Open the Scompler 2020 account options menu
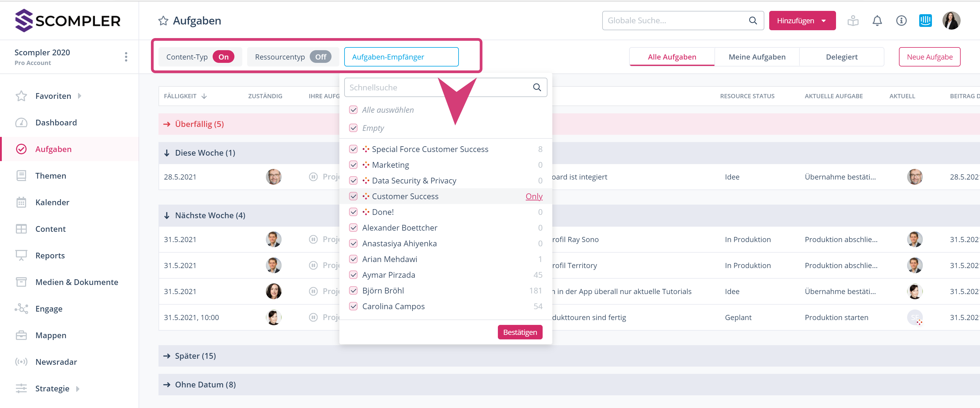Screen dimensions: 980x408 pos(126,57)
